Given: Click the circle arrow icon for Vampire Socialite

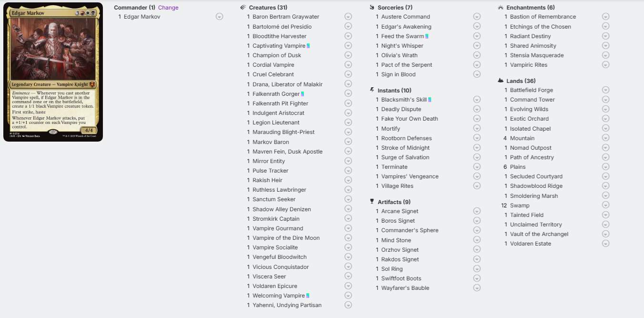Looking at the screenshot, I should [x=348, y=247].
